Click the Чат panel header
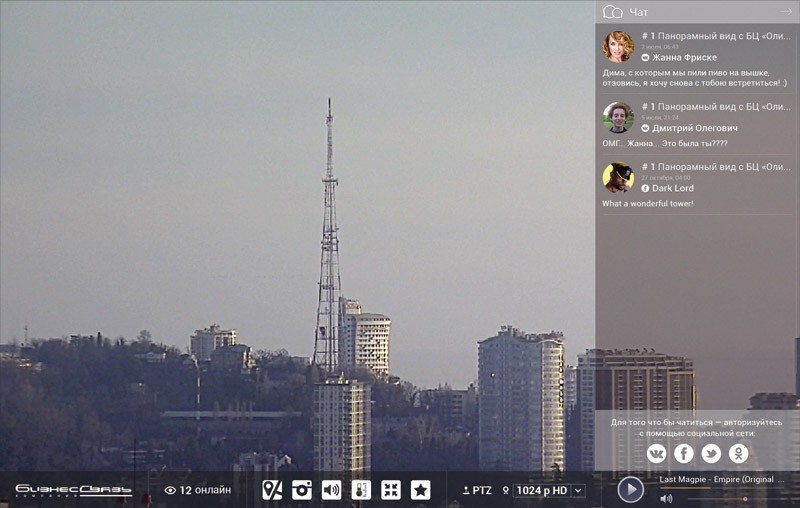 639,12
